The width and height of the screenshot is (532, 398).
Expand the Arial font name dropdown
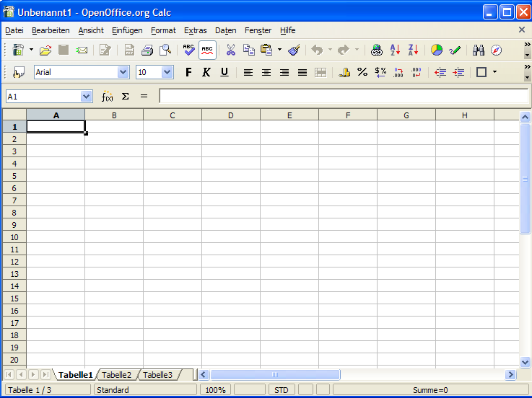click(123, 72)
